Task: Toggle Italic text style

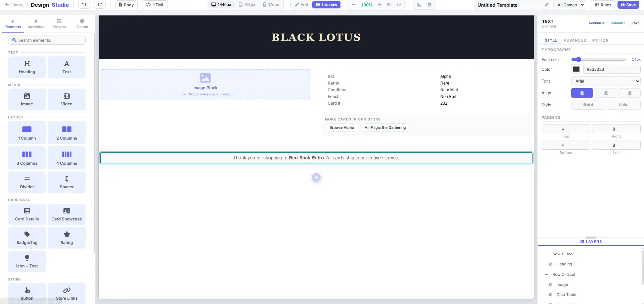Action: pos(624,105)
